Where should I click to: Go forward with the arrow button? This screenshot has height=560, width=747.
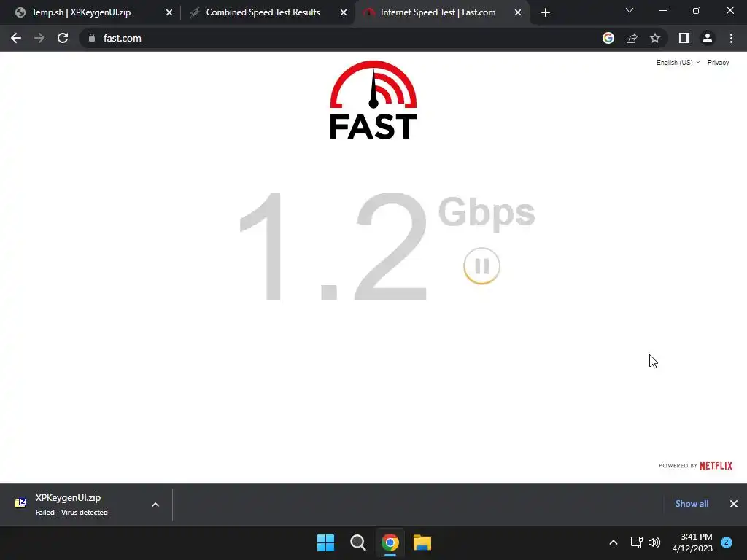click(x=39, y=38)
